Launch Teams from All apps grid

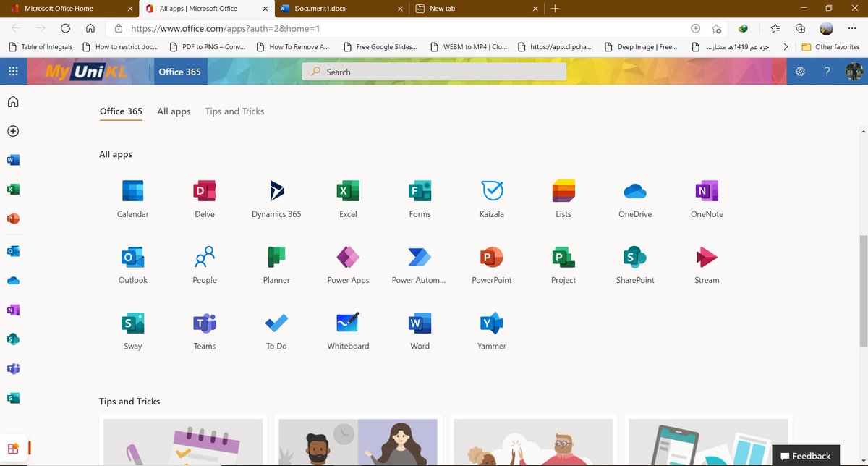tap(205, 330)
